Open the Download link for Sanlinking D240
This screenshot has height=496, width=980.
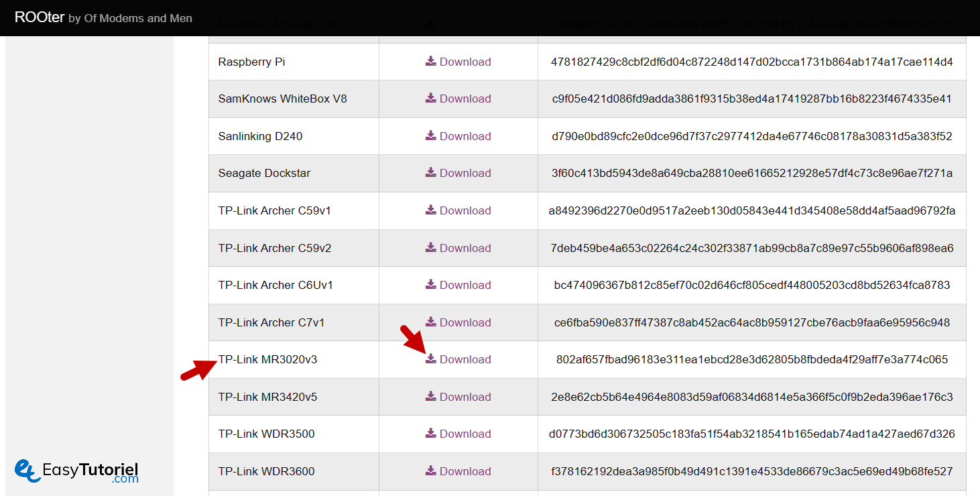465,136
